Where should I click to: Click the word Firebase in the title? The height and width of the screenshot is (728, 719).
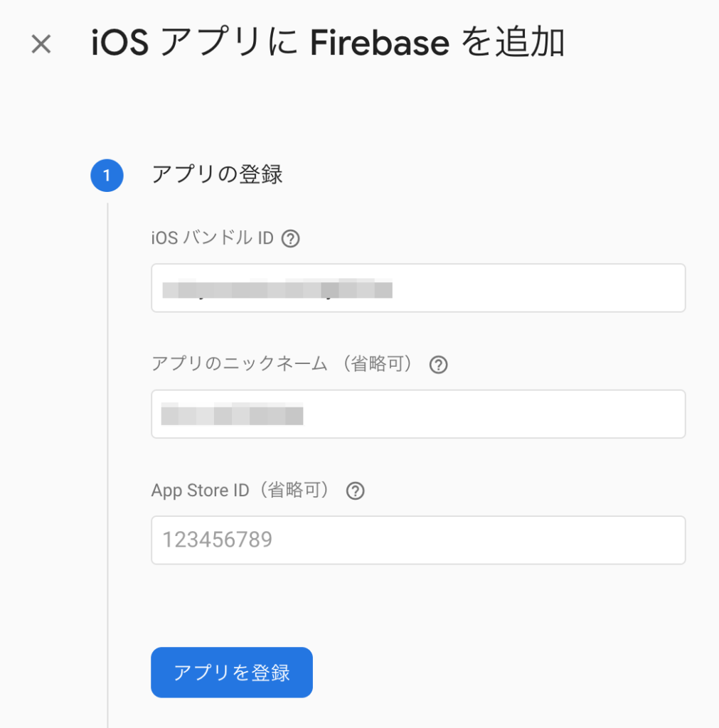380,43
